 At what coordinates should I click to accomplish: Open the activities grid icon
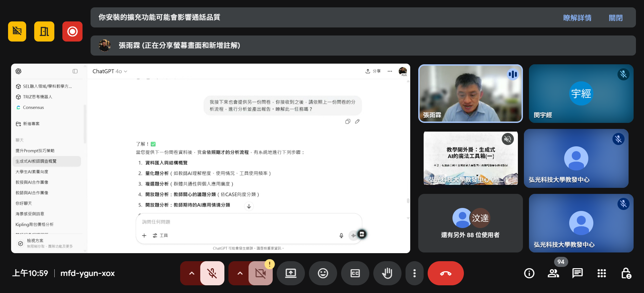[x=602, y=273]
